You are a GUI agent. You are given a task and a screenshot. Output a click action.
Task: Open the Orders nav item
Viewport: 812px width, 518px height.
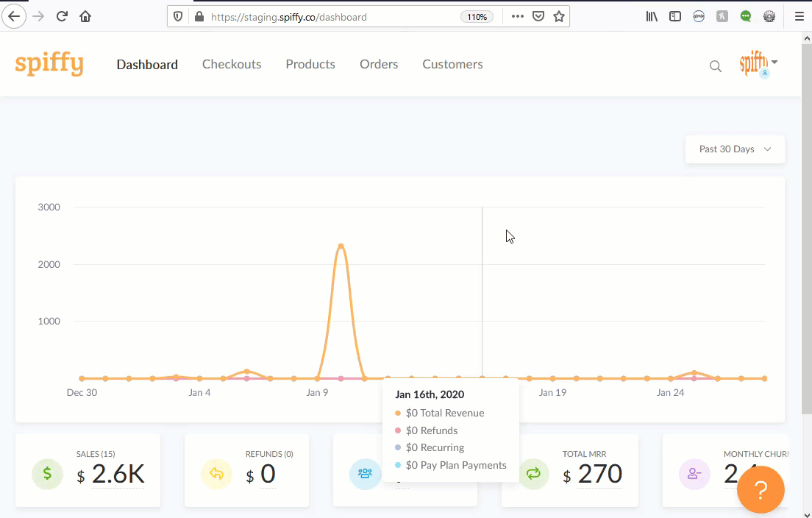click(x=379, y=64)
